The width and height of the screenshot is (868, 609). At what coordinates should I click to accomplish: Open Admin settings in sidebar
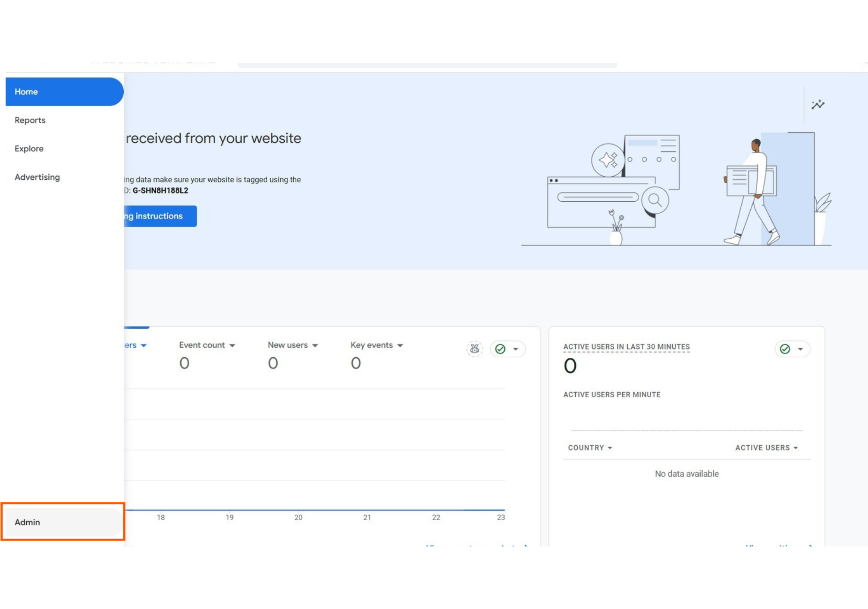(28, 522)
